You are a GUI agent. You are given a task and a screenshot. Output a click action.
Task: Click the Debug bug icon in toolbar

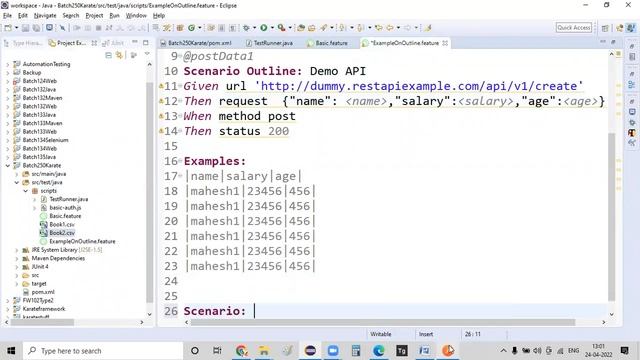point(246,28)
